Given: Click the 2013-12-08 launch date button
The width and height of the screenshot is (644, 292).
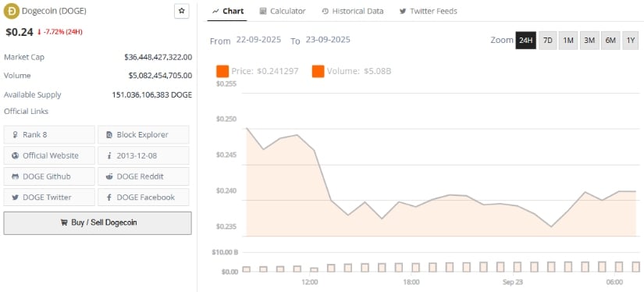Looking at the screenshot, I should click(144, 155).
